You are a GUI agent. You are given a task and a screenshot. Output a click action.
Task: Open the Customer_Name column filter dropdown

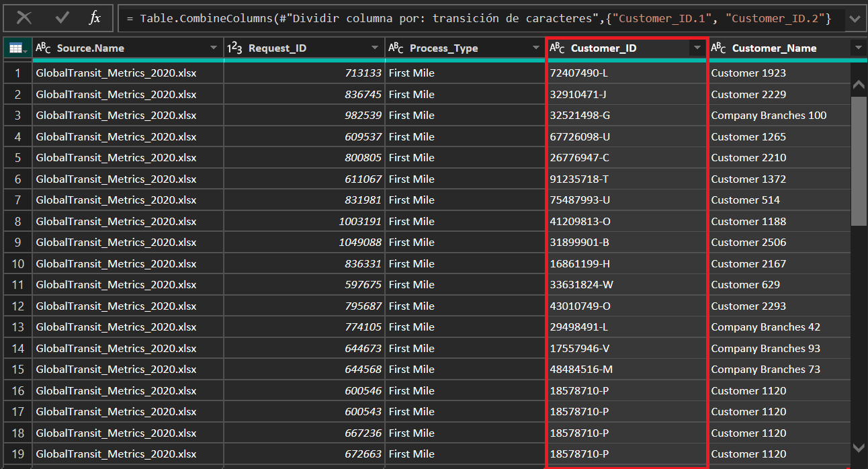pos(858,48)
